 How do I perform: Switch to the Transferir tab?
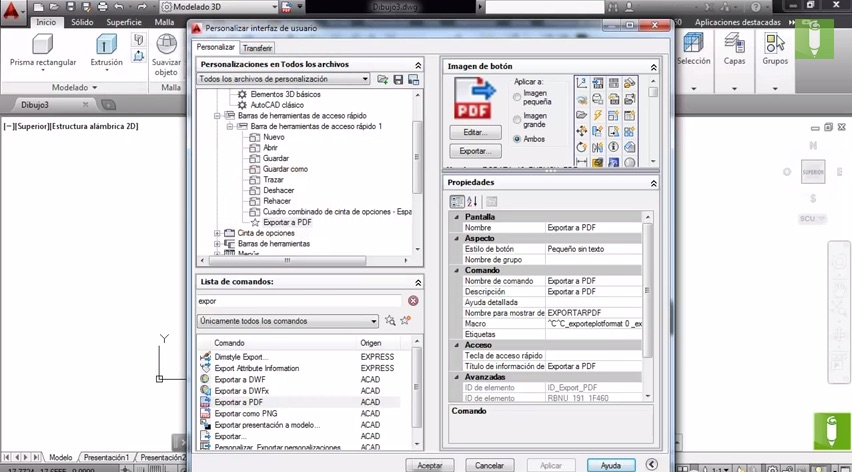pos(257,48)
